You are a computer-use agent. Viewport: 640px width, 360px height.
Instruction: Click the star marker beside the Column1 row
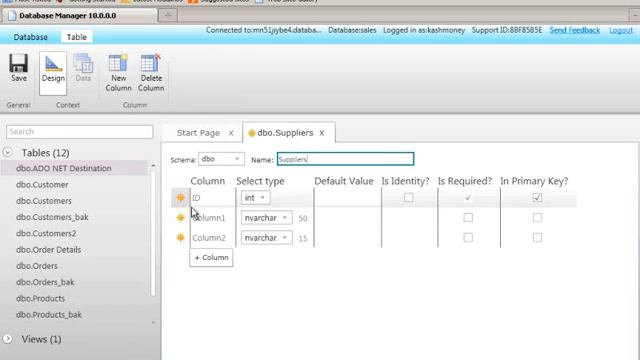[180, 218]
